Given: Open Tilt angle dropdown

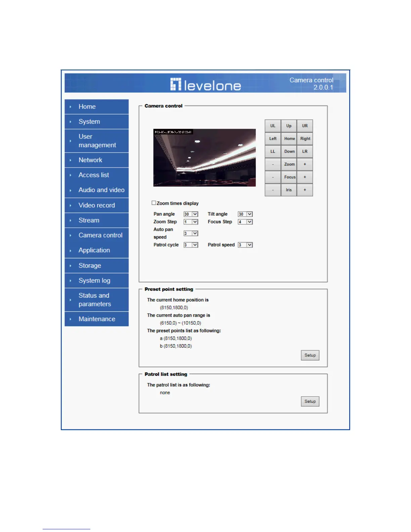Looking at the screenshot, I should [x=245, y=214].
